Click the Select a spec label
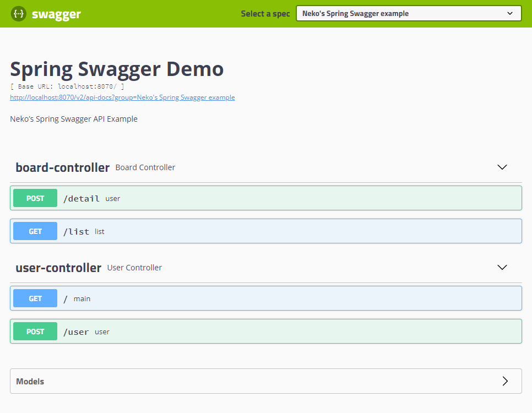This screenshot has width=532, height=413. tap(265, 14)
